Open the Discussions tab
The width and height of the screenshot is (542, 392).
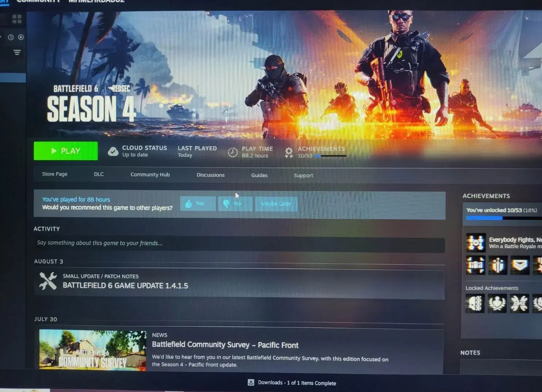tap(211, 175)
